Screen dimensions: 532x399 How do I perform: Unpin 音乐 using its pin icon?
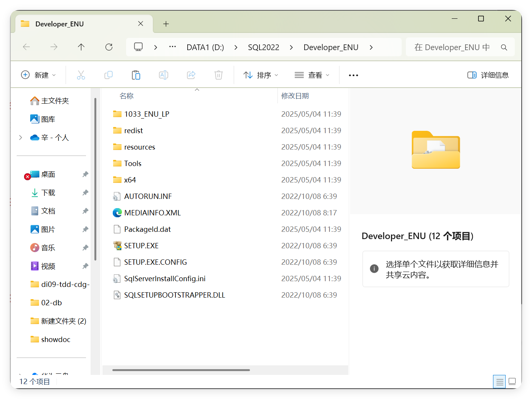click(x=85, y=248)
